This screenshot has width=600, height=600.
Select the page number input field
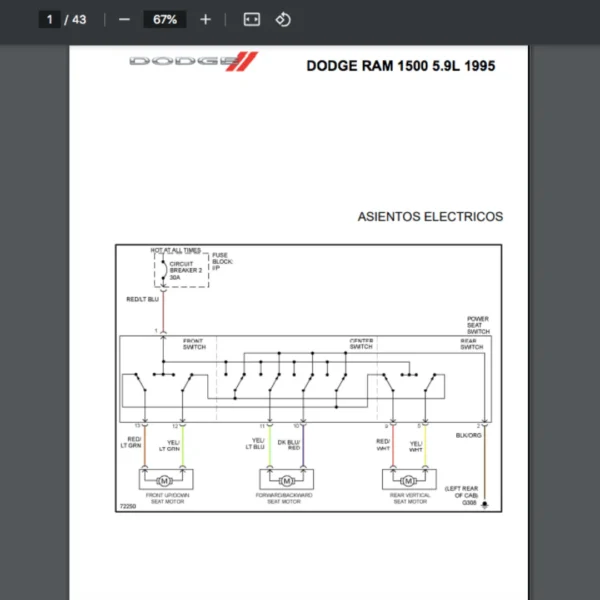click(x=49, y=19)
